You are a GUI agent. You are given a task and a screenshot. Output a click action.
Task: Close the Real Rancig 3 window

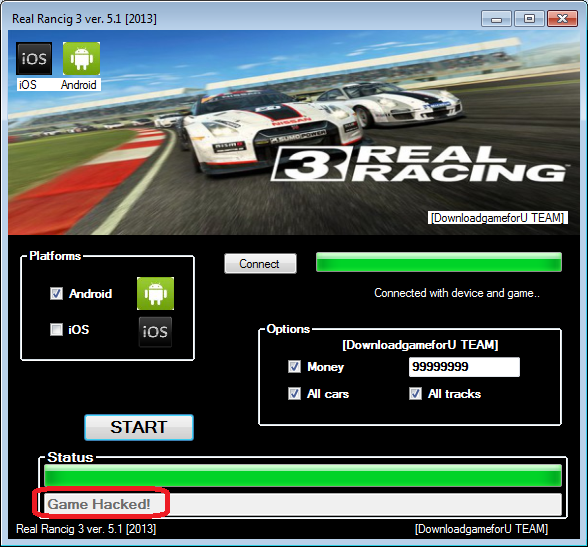[562, 19]
